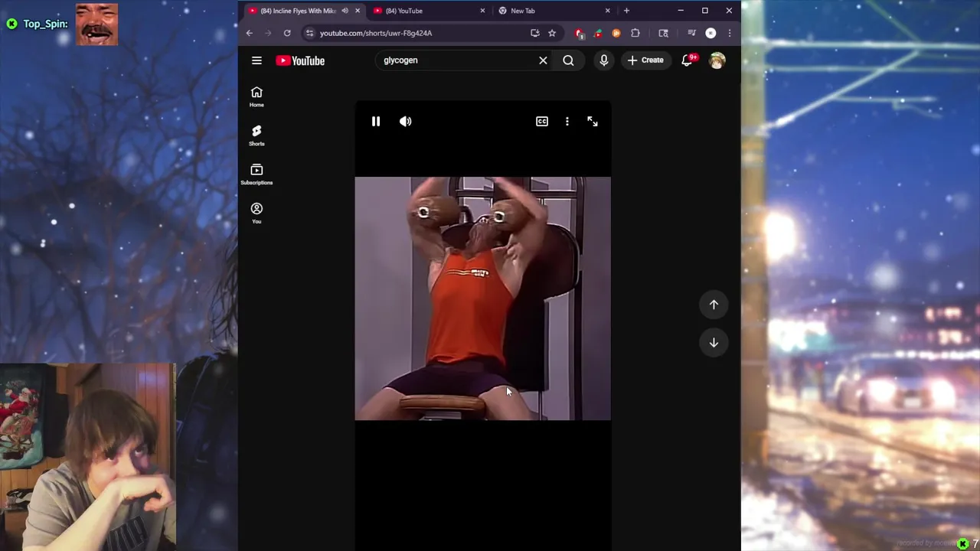Open the Extensions puzzle menu

(x=635, y=33)
